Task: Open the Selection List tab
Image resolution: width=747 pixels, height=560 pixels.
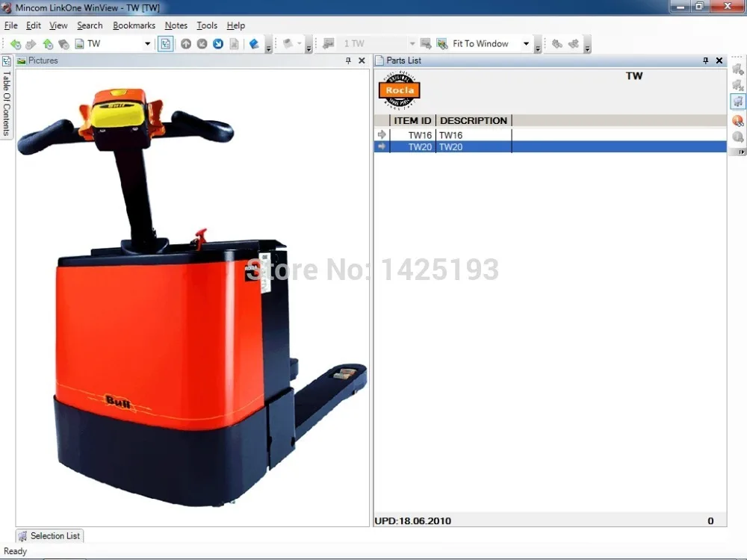Action: point(49,535)
